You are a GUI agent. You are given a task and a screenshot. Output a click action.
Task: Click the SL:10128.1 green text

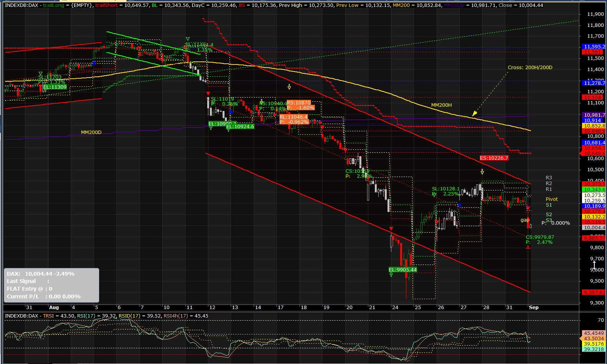point(446,189)
